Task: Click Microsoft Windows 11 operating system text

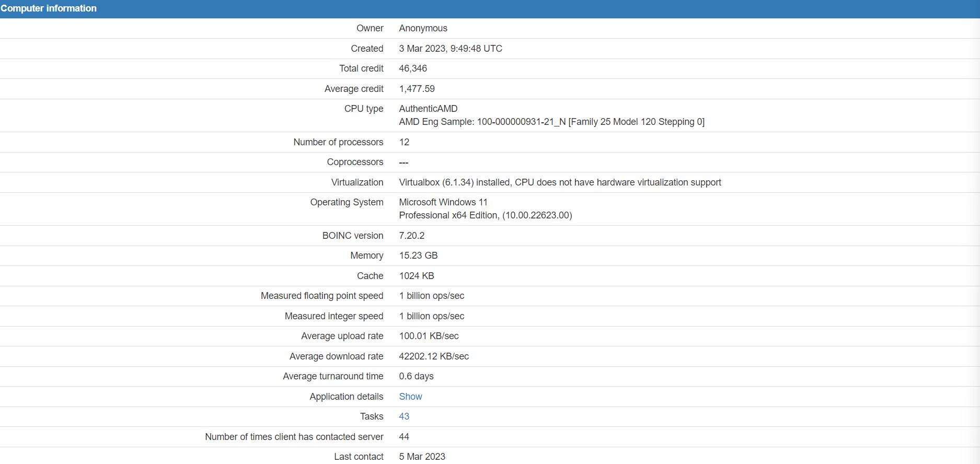Action: coord(443,202)
